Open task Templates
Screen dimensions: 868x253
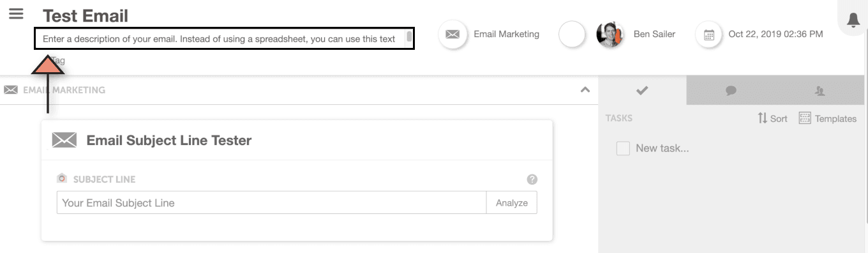tap(828, 118)
